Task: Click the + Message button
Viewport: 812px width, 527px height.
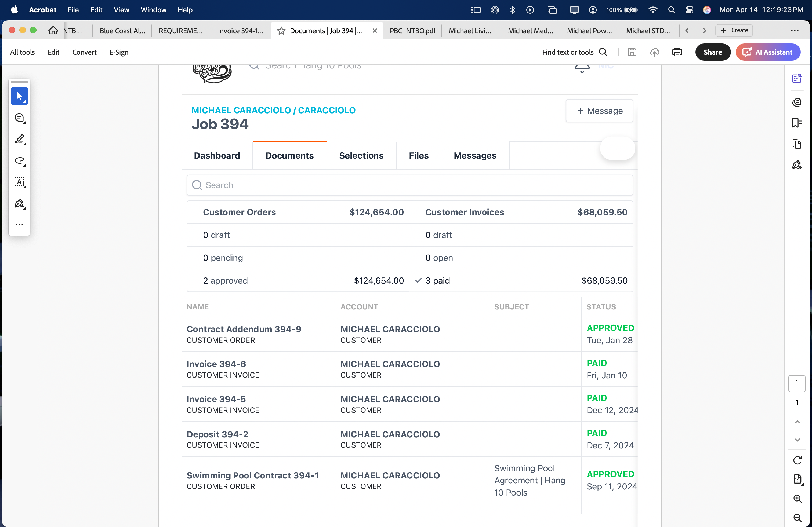Action: (x=599, y=111)
